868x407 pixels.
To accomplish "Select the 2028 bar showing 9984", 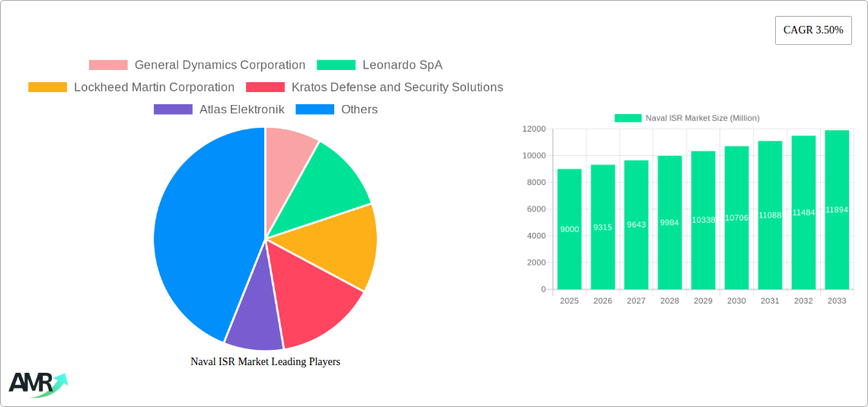I will coord(669,223).
